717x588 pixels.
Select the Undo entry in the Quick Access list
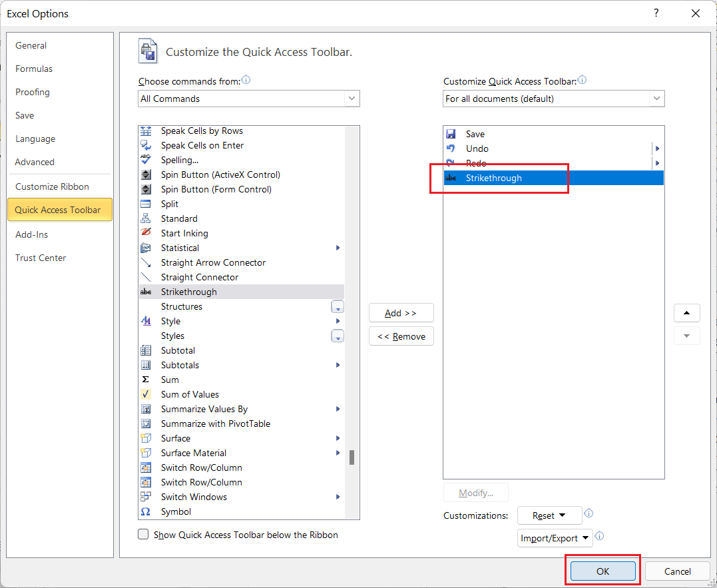[x=477, y=148]
